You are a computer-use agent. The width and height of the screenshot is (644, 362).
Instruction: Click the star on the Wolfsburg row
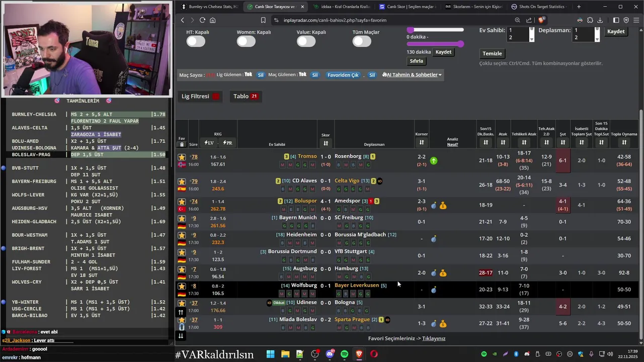click(182, 286)
